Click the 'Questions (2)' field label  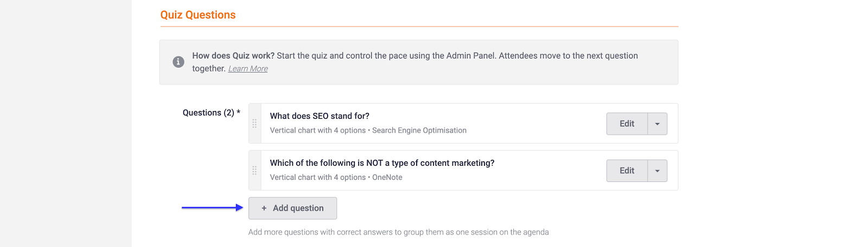(x=208, y=113)
